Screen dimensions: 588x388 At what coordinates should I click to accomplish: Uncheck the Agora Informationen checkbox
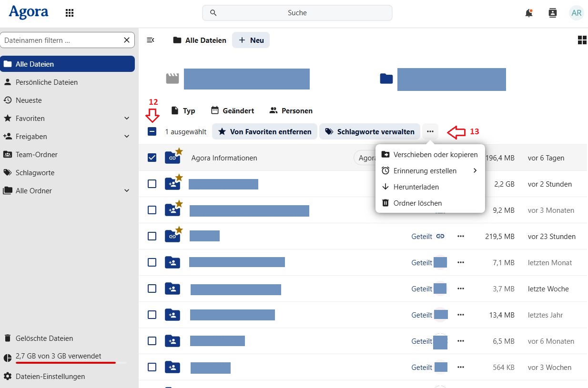152,158
